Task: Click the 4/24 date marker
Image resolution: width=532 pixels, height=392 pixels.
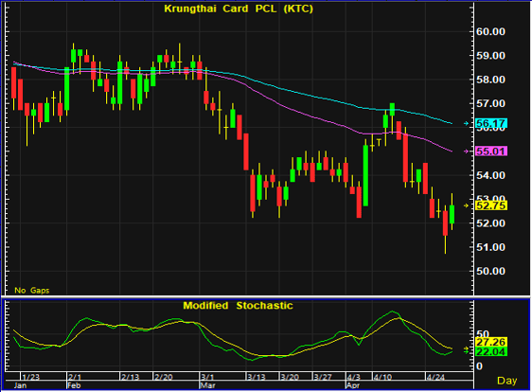Action: [x=435, y=377]
